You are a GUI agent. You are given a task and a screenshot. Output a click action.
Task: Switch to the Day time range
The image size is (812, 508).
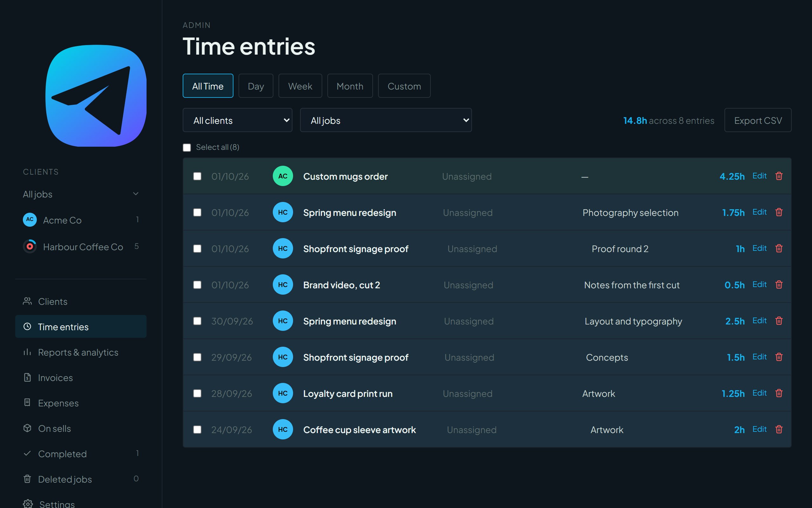[256, 86]
